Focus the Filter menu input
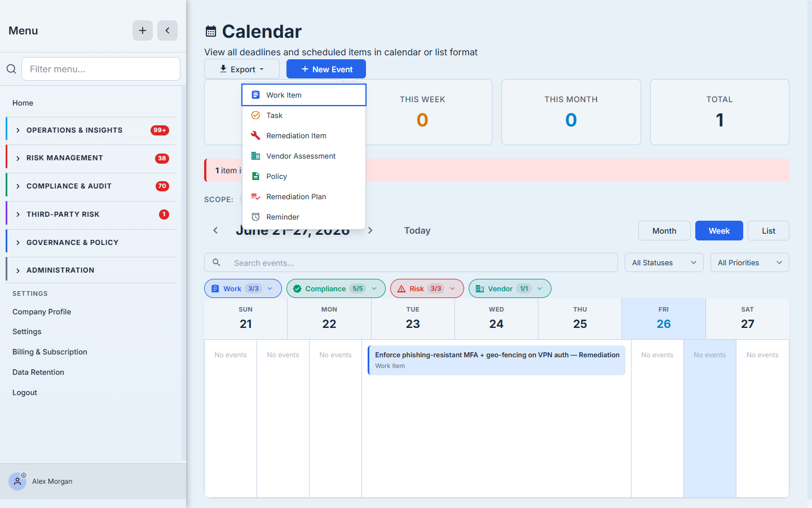 [101, 69]
